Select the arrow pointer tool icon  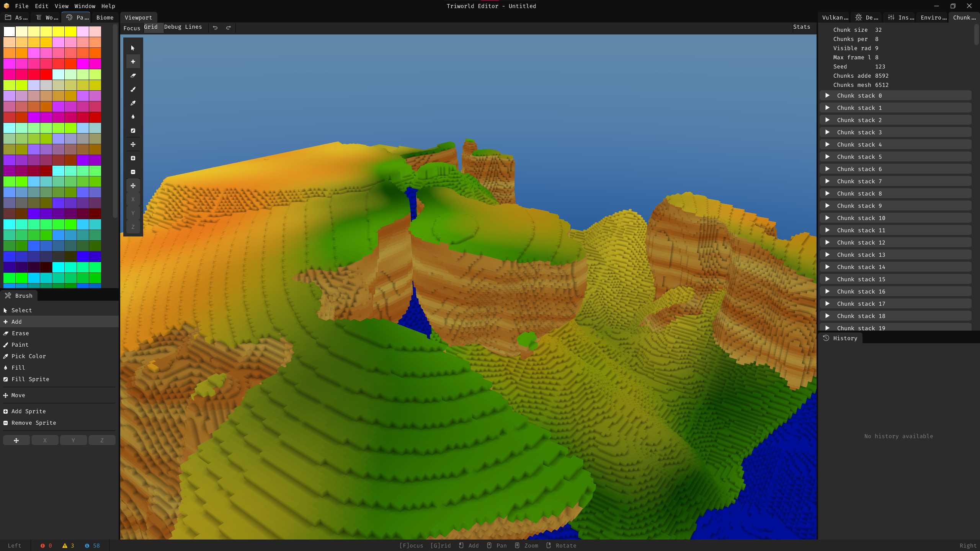(x=133, y=48)
